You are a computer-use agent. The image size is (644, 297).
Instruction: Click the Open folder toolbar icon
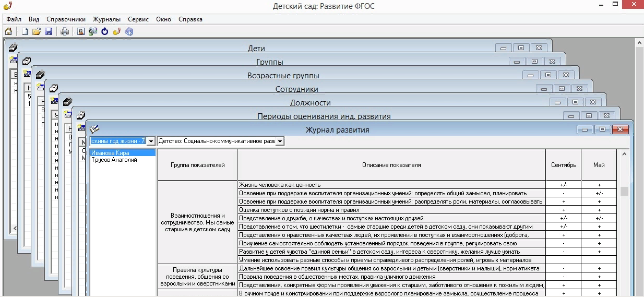[37, 31]
